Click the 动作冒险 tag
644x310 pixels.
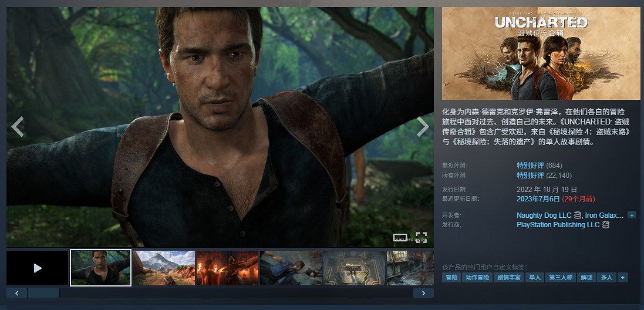[x=477, y=278]
